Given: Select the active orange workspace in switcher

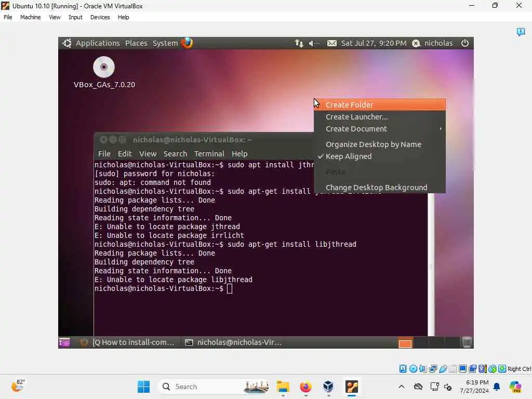Looking at the screenshot, I should pos(405,343).
